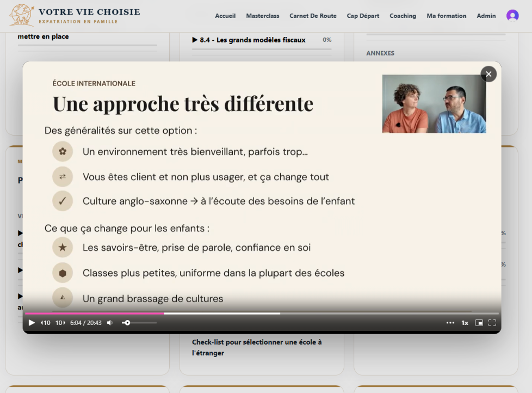Rewind video by 10 seconds
The height and width of the screenshot is (393, 532).
click(46, 323)
